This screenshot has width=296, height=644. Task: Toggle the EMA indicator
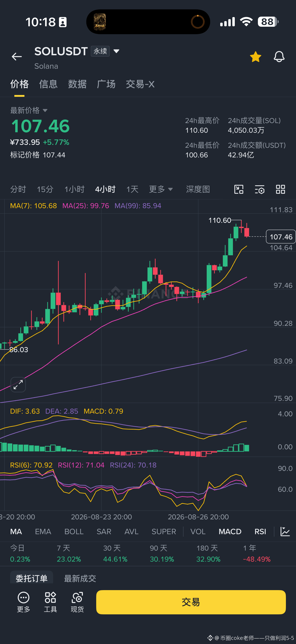point(43,532)
